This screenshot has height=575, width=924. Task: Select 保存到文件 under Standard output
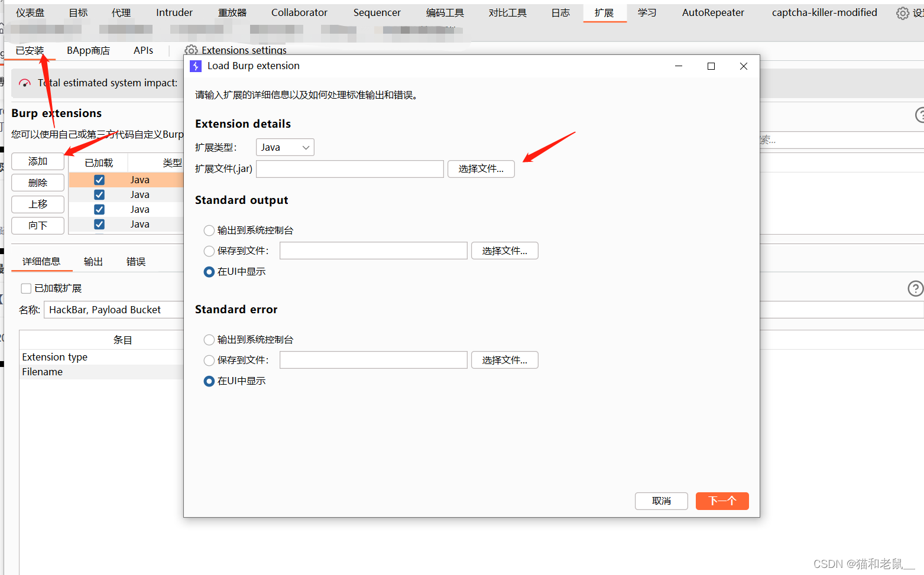tap(209, 251)
